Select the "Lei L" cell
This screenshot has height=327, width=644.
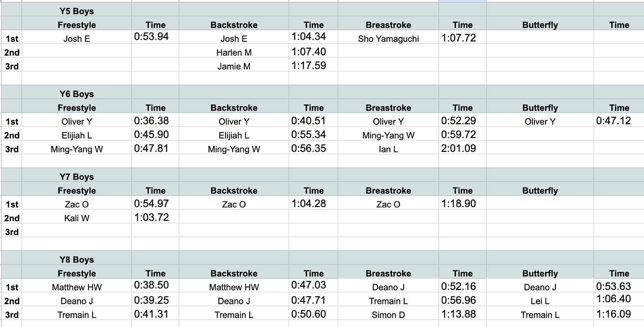(x=540, y=301)
